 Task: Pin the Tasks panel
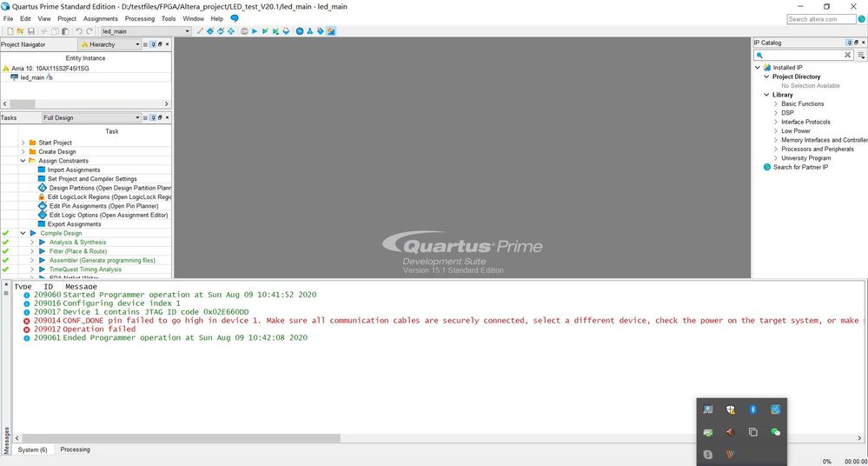click(x=153, y=117)
